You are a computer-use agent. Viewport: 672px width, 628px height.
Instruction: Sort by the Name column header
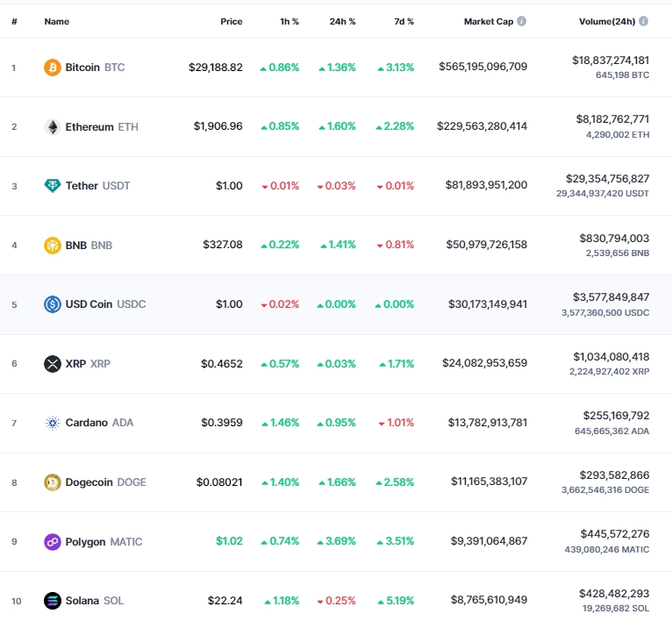[56, 21]
